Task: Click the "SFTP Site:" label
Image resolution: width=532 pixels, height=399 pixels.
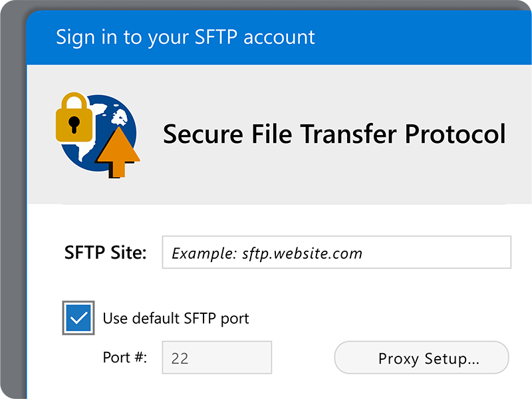Action: click(106, 253)
